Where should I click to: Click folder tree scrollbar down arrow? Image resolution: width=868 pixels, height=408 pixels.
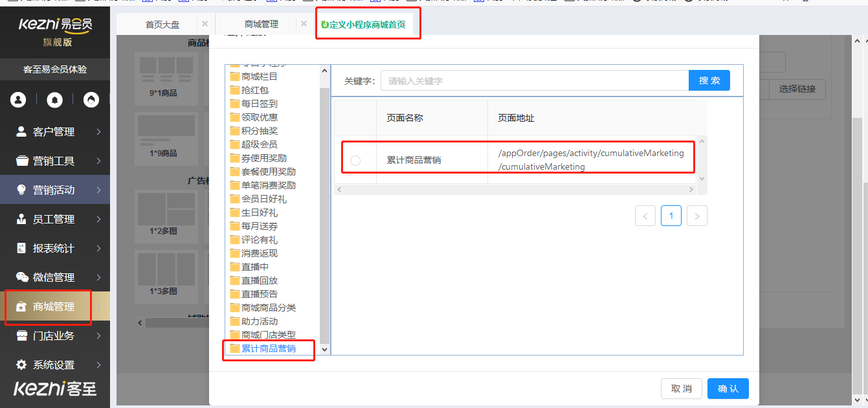[x=325, y=349]
